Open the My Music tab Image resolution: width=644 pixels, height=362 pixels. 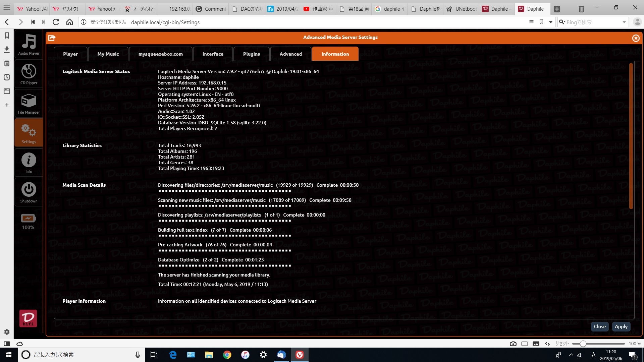coord(108,54)
